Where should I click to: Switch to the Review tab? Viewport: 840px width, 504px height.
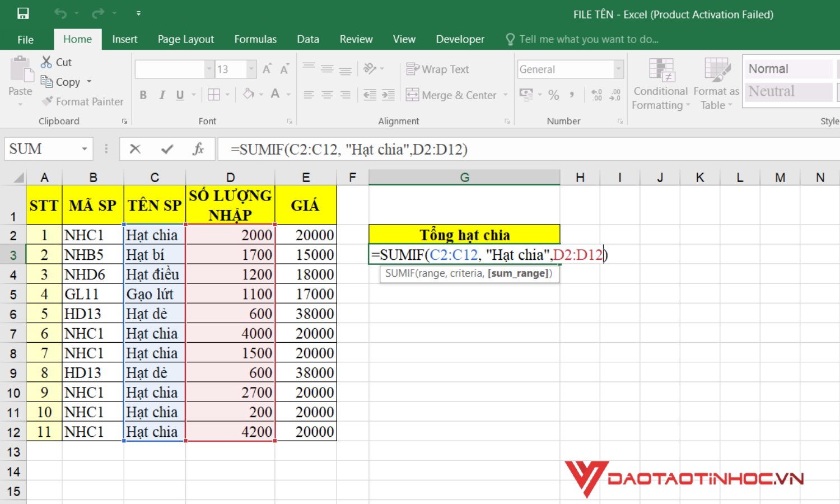pos(356,39)
